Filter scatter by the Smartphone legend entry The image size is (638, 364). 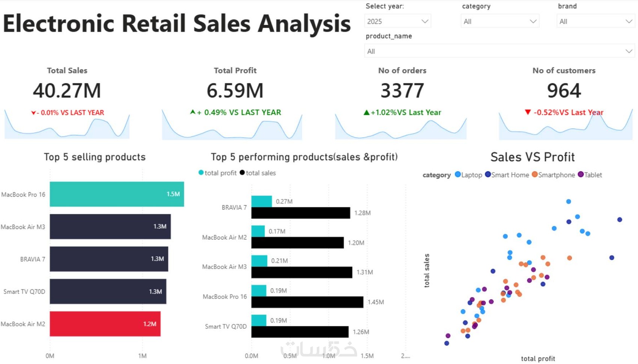click(x=554, y=175)
